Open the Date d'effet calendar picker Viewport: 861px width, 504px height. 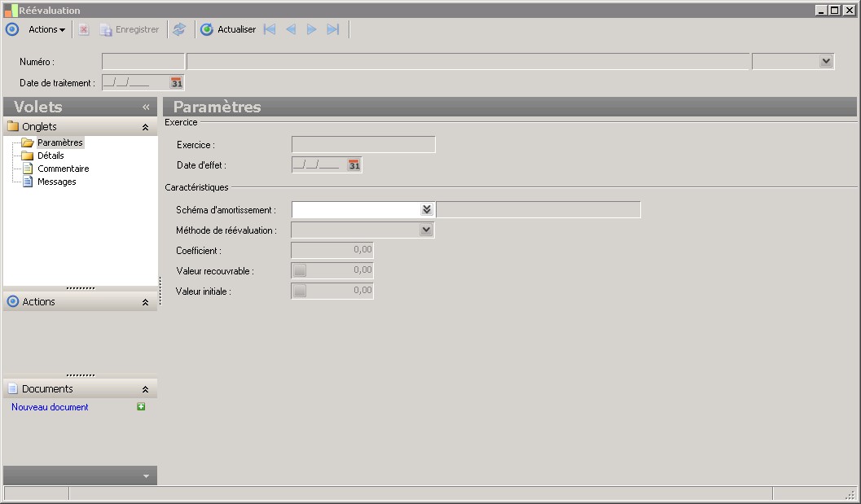coord(354,165)
